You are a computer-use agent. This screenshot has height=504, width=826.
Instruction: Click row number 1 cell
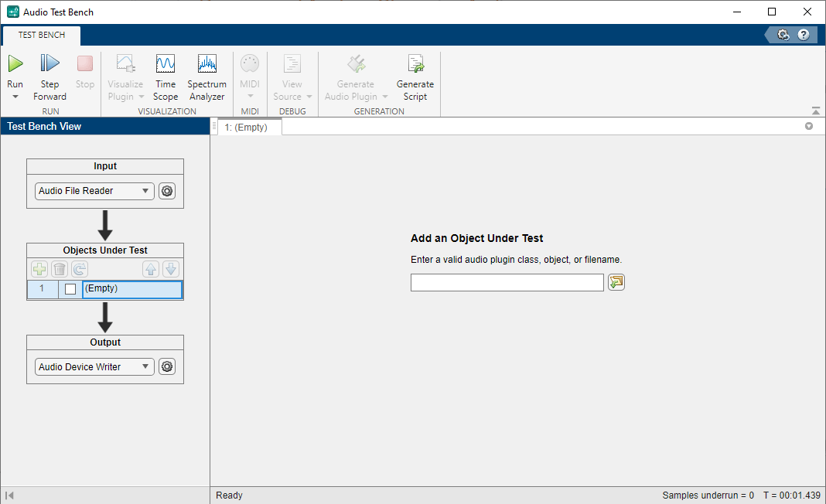(42, 290)
